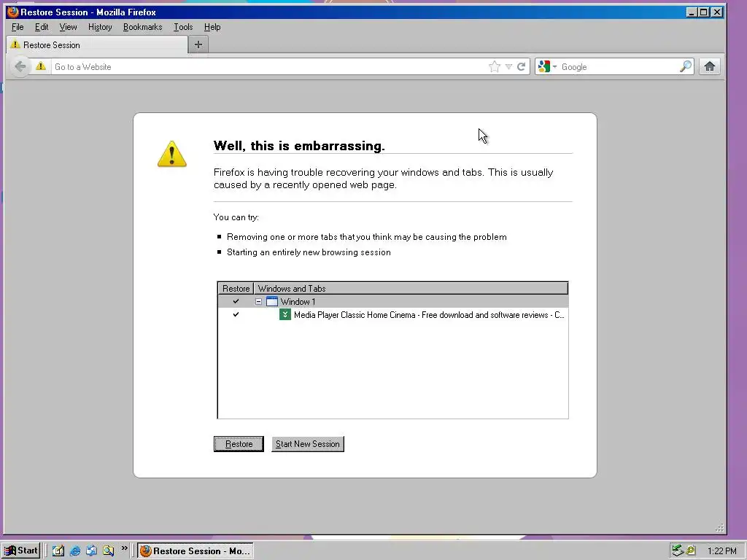Go to the home page icon
The image size is (747, 560).
point(710,66)
